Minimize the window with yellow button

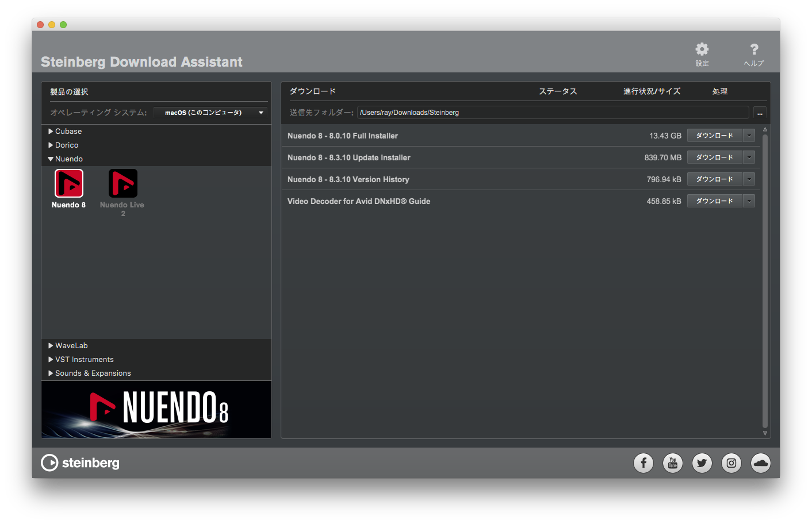(52, 25)
